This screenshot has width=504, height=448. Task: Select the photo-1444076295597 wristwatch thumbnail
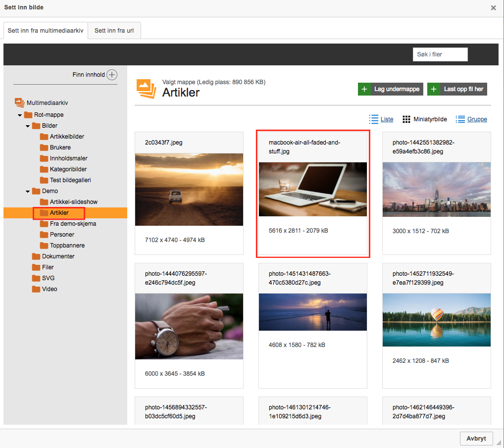coord(189,326)
